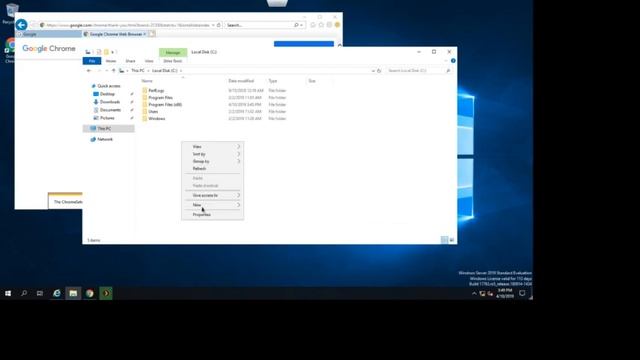Sort by the Size column header
This screenshot has width=640, height=360.
tap(312, 81)
